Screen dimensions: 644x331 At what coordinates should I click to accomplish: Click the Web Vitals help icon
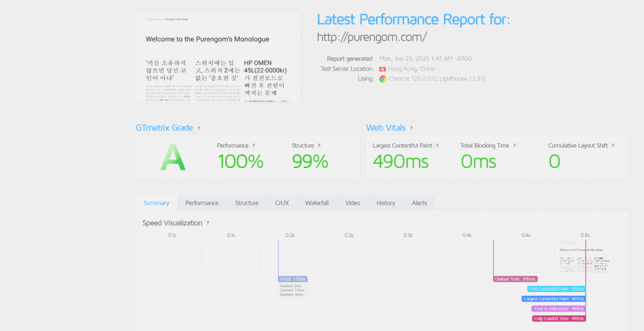coord(411,128)
